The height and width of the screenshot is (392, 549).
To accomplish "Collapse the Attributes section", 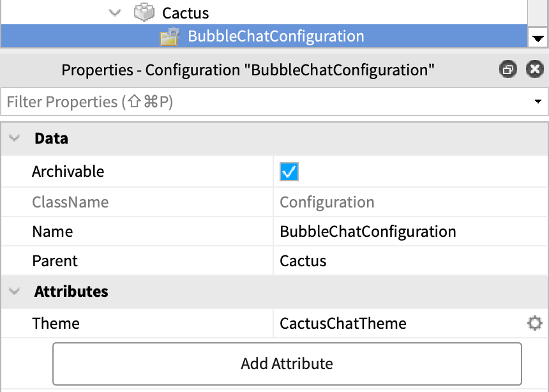I will click(x=15, y=292).
